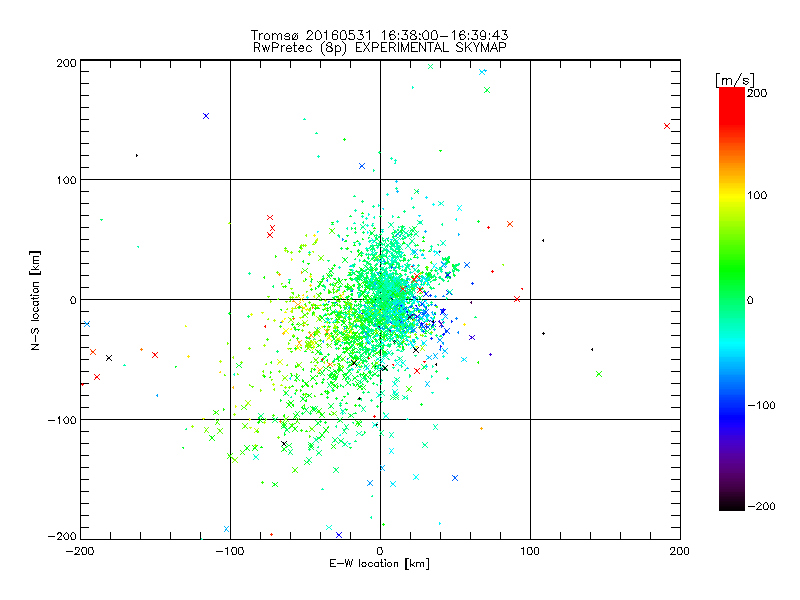This screenshot has width=800, height=600.
Task: Click the "-100" label on the N-S axis
Action: tap(62, 420)
